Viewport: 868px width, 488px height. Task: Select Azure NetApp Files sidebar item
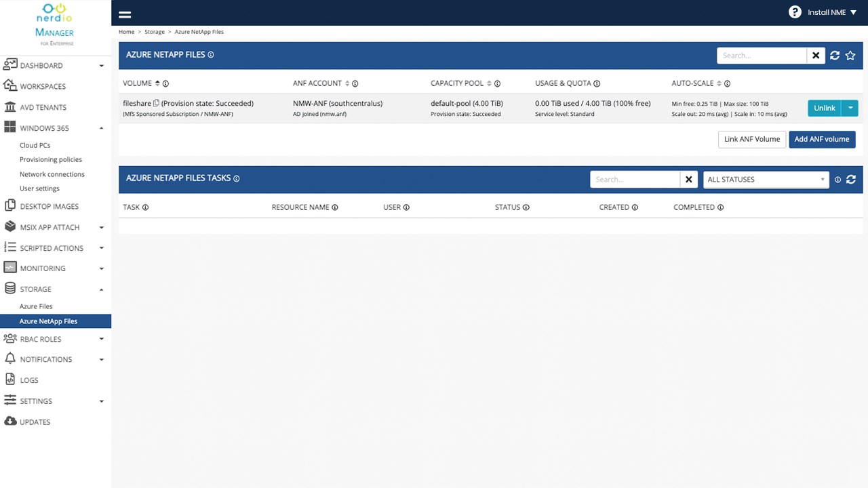56,321
